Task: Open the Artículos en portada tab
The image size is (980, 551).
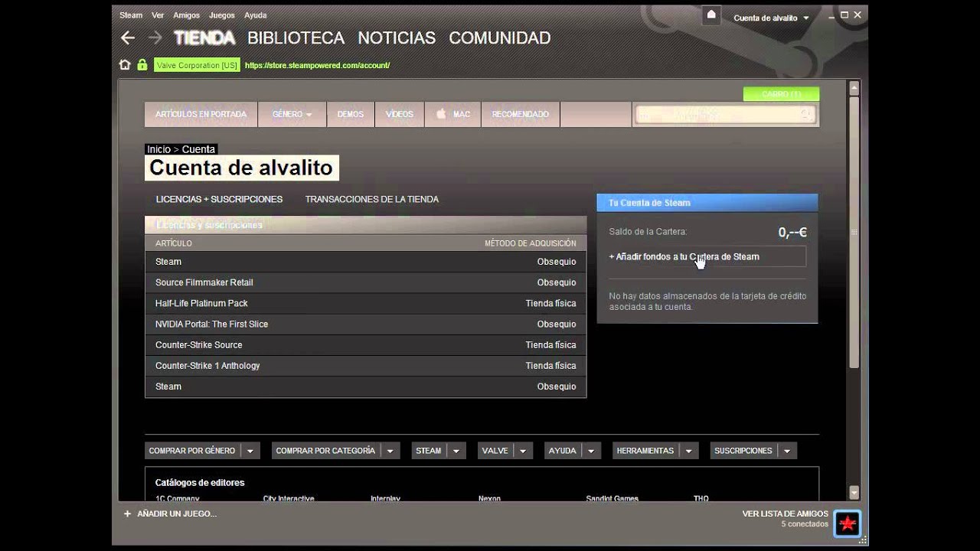Action: tap(201, 114)
